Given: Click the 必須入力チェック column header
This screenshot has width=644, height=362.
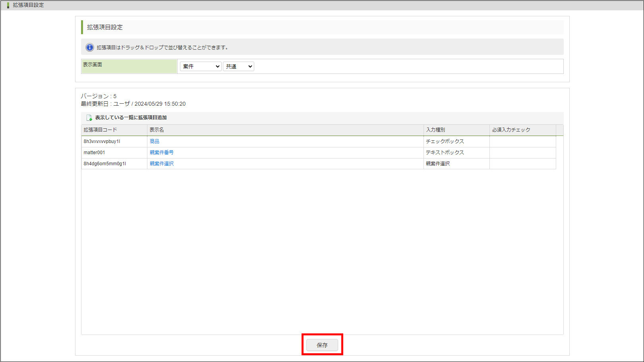Looking at the screenshot, I should click(x=523, y=130).
